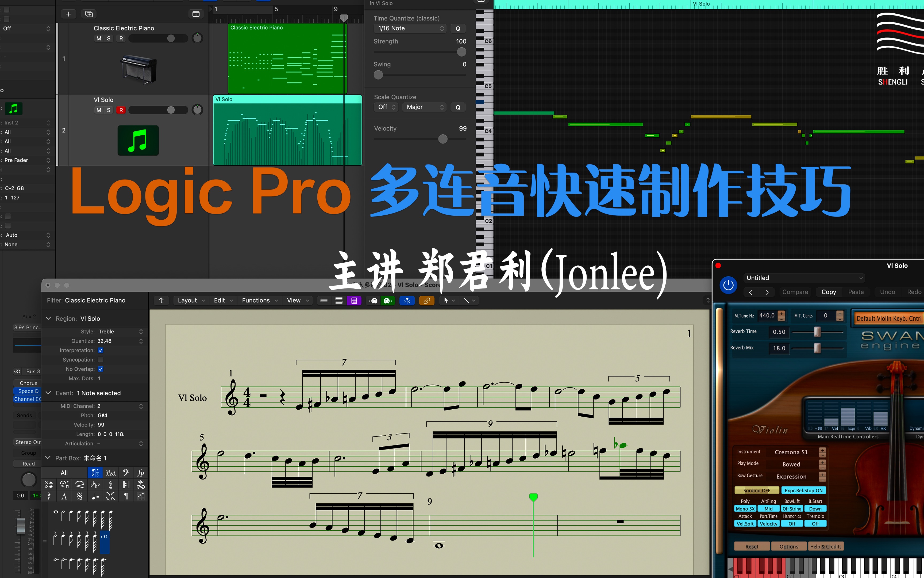Select slur icon in Part Box

coord(79,485)
